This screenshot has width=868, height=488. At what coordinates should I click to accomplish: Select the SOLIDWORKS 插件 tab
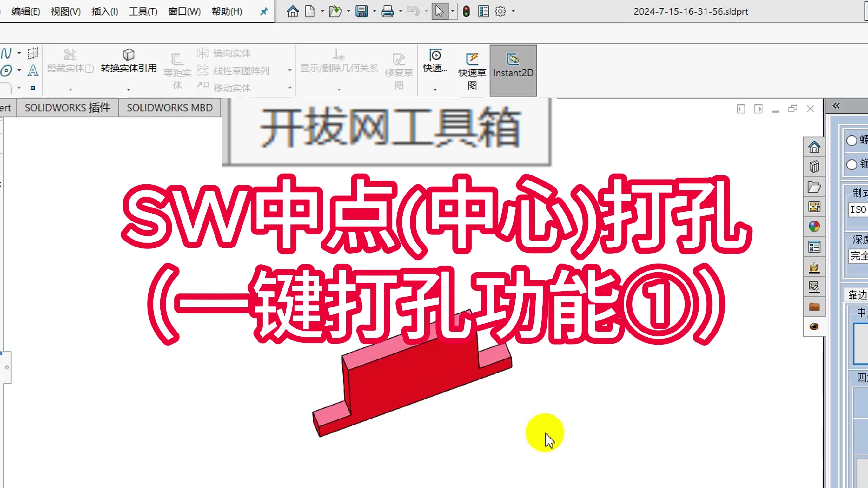pyautogui.click(x=67, y=108)
